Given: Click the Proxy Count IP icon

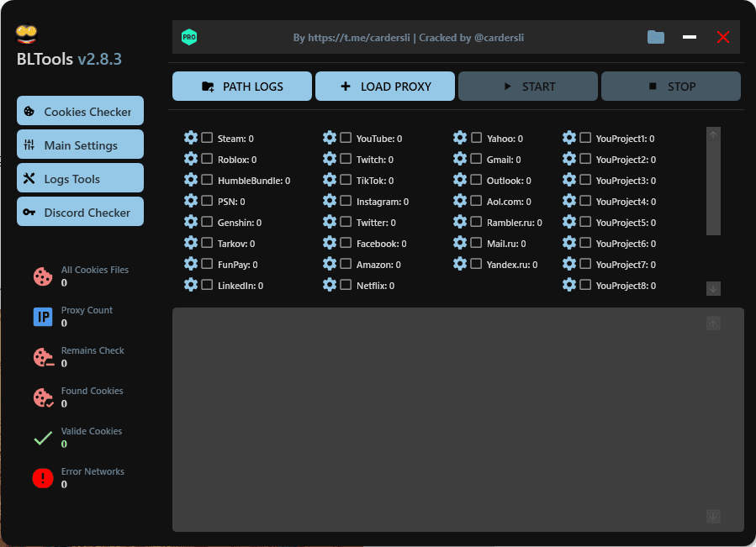Looking at the screenshot, I should (x=43, y=317).
